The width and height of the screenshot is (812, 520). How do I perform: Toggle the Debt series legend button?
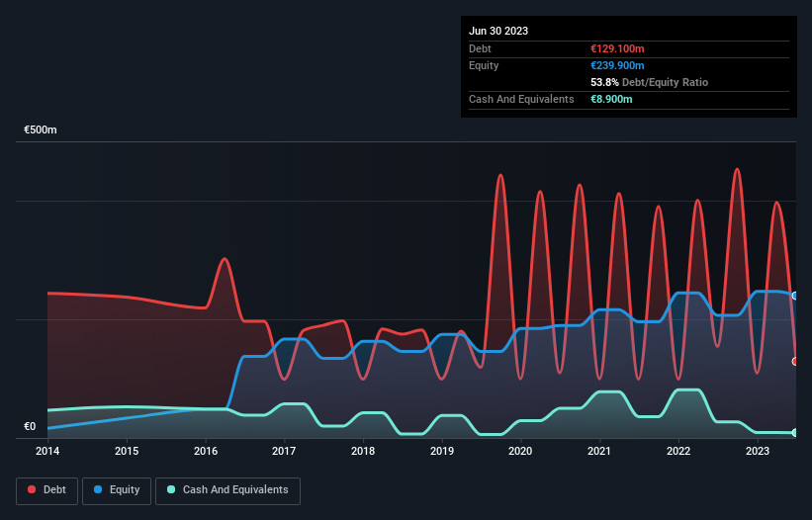point(47,490)
